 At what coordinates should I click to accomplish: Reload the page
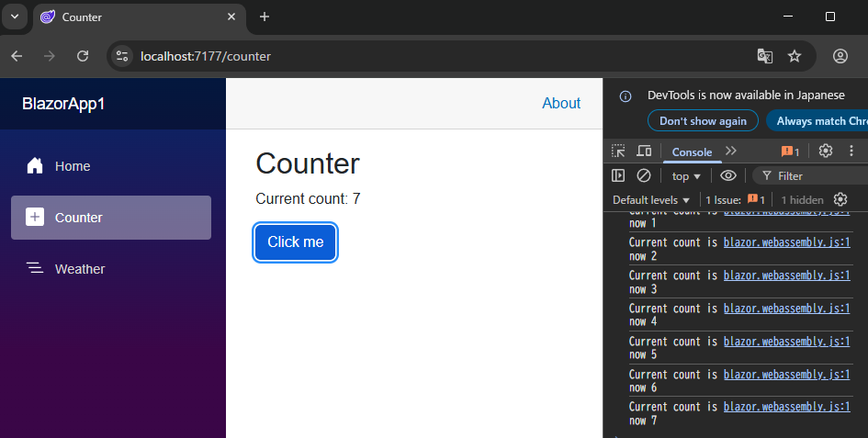[x=83, y=56]
